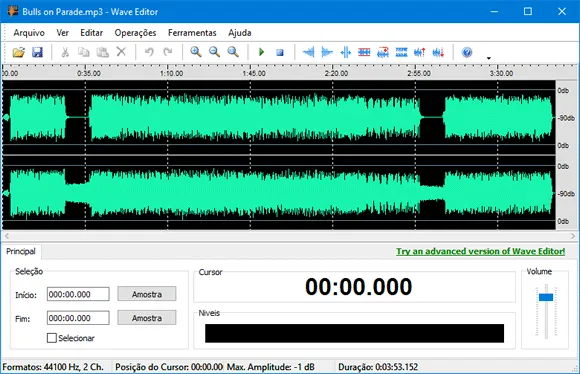Minimize the Wave Editor window
Screen dimensions: 580x374
[494, 11]
